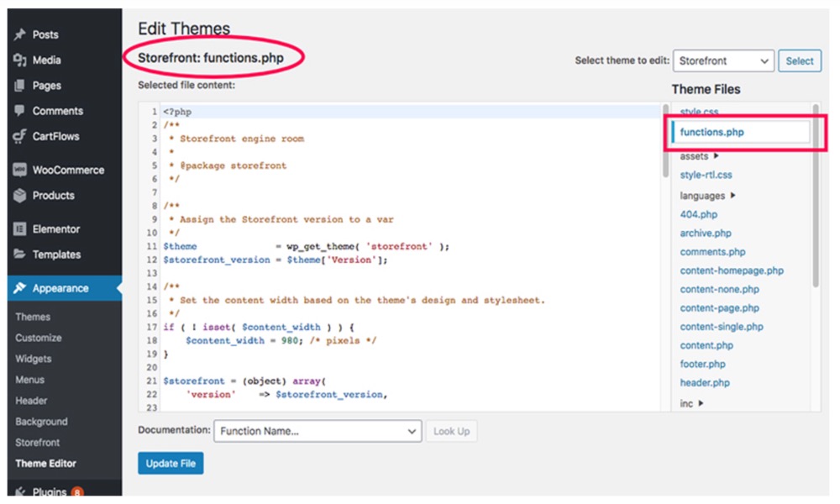Click line number 21 in the gutter
The width and height of the screenshot is (840, 504).
pos(151,381)
